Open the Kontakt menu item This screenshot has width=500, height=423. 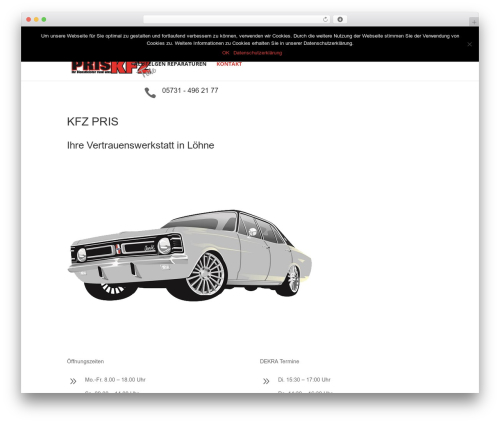click(x=229, y=64)
